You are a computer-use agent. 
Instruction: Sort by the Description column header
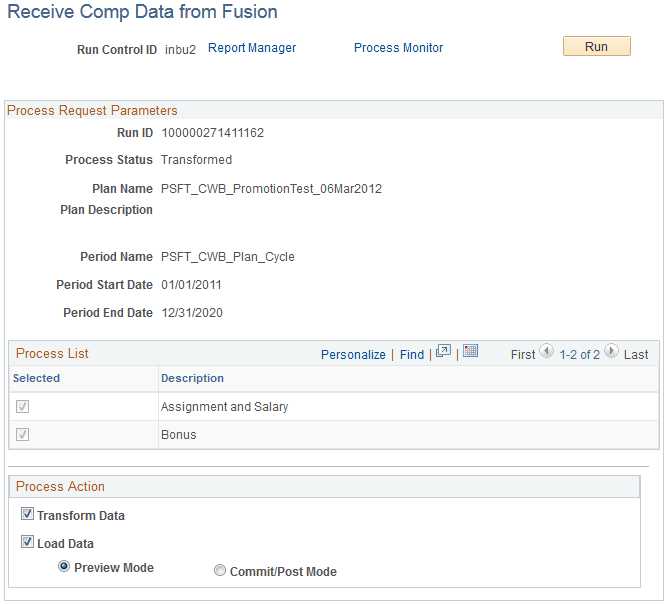pyautogui.click(x=192, y=378)
